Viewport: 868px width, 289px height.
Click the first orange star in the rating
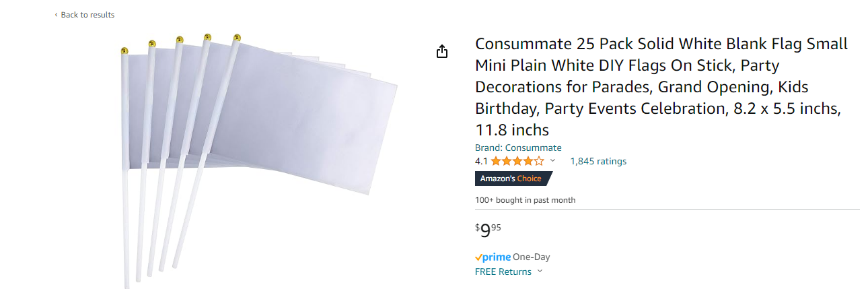[496, 161]
